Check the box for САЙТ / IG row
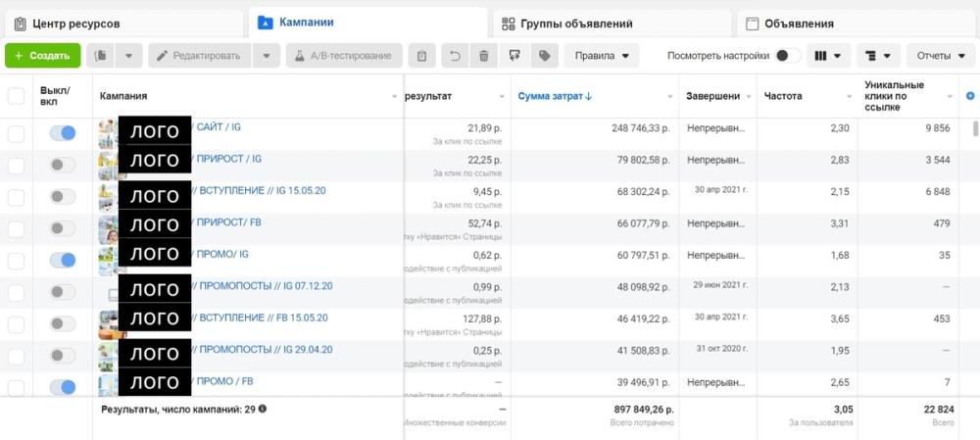The height and width of the screenshot is (440, 980). [x=16, y=133]
